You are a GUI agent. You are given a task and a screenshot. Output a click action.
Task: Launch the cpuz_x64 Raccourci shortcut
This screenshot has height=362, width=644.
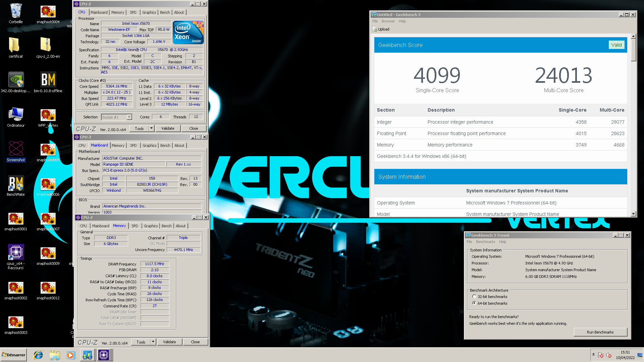tap(16, 257)
